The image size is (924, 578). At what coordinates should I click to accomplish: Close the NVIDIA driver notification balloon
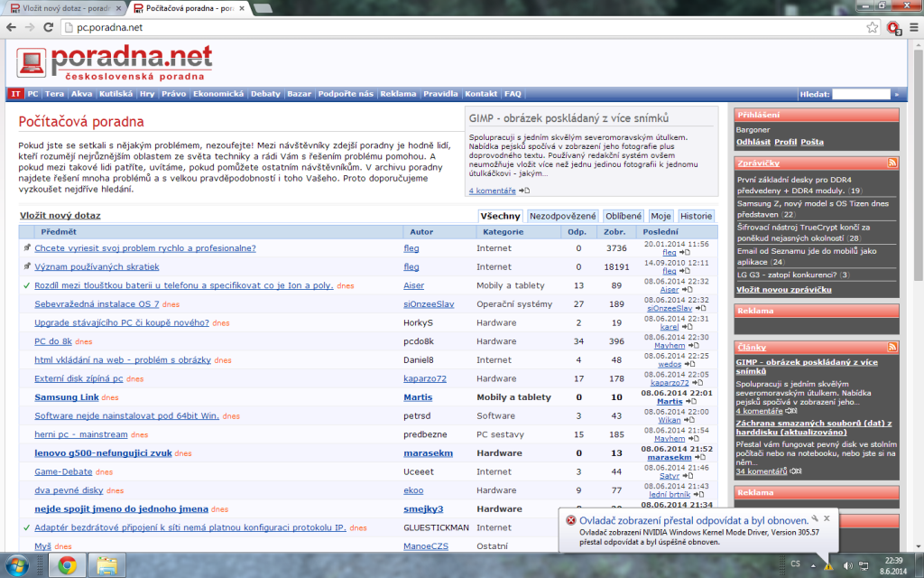tap(827, 517)
